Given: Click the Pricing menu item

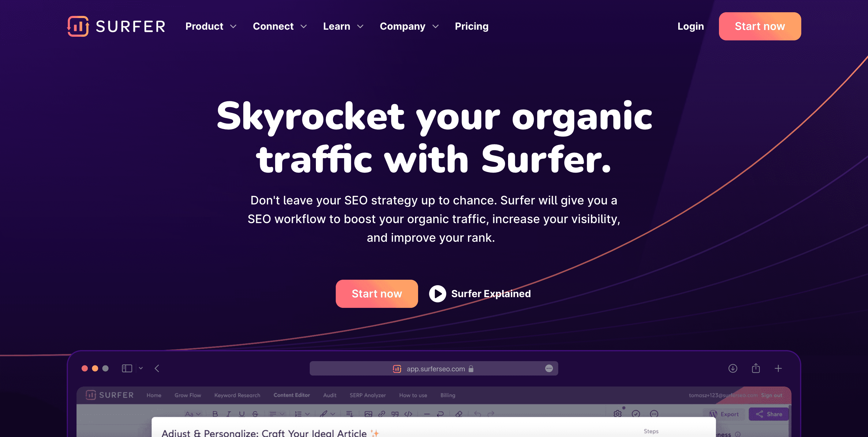Looking at the screenshot, I should [471, 26].
